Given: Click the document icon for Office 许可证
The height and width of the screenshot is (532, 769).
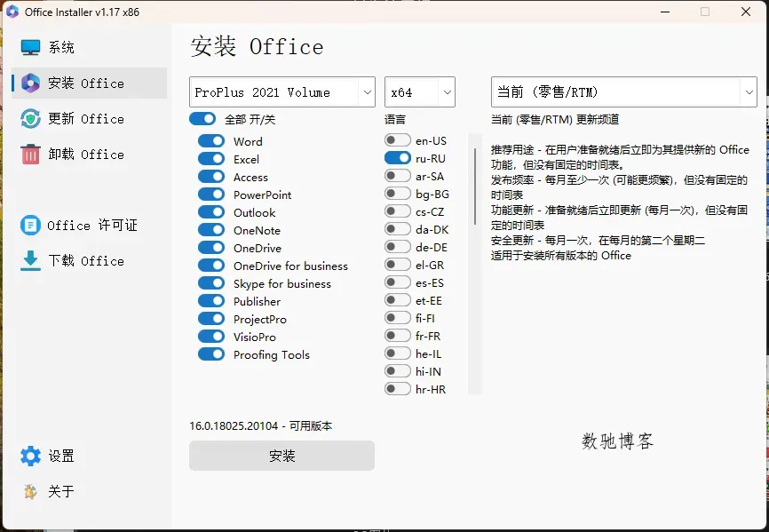Looking at the screenshot, I should [30, 225].
